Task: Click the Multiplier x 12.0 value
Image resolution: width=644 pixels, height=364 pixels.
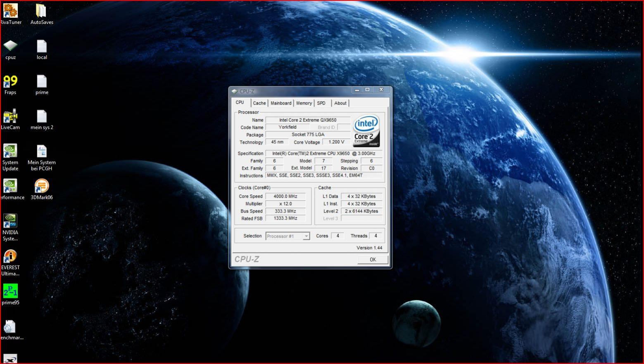Action: coord(285,204)
